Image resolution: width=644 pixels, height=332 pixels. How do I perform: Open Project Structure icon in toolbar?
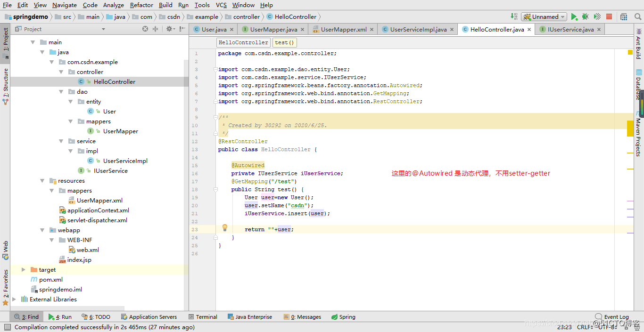click(624, 16)
